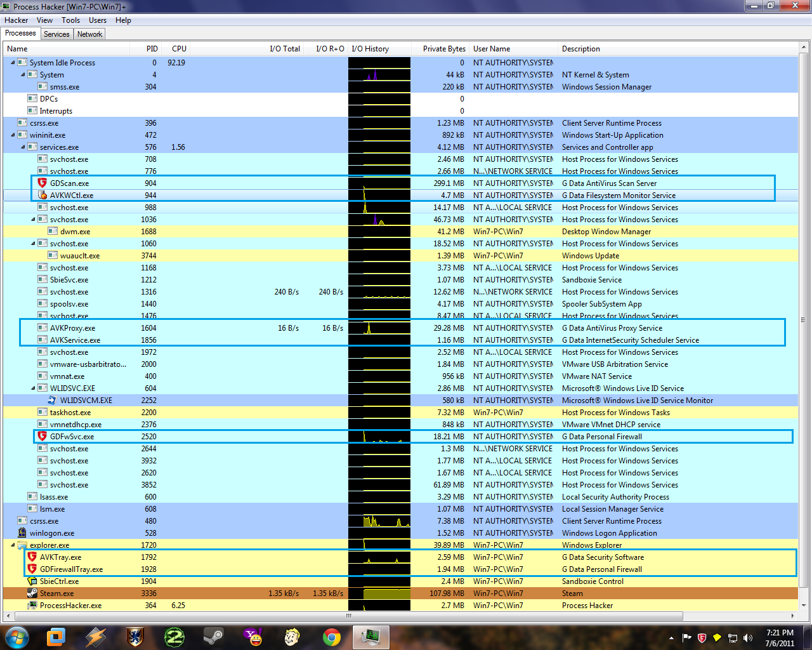Image resolution: width=812 pixels, height=650 pixels.
Task: Open the volume speaker tray icon
Action: tap(748, 637)
